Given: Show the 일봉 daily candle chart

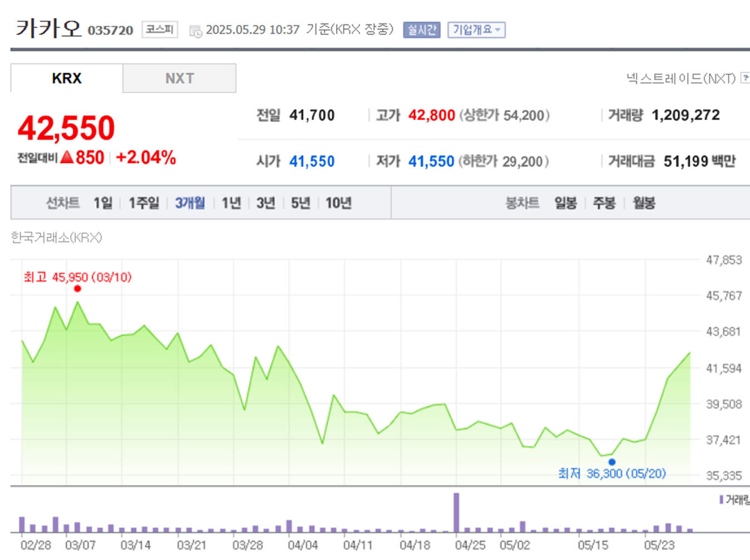Looking at the screenshot, I should (x=565, y=203).
